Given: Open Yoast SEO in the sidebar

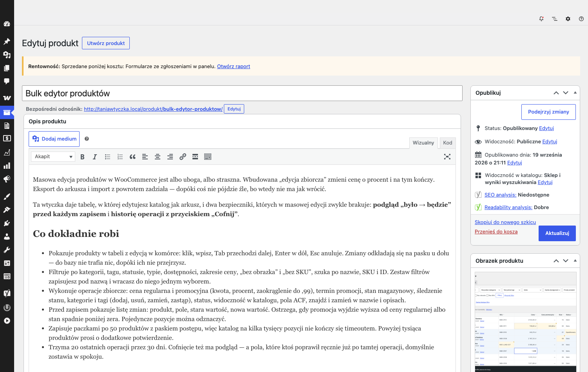Looking at the screenshot, I should (7, 293).
